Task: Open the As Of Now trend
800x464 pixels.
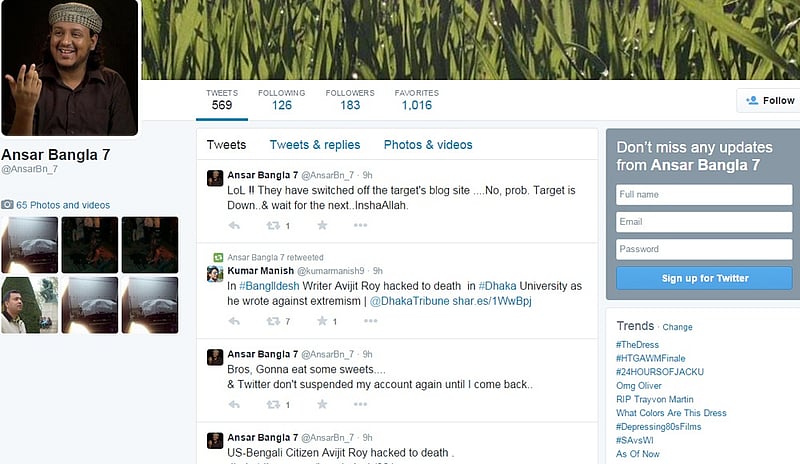Action: click(638, 454)
